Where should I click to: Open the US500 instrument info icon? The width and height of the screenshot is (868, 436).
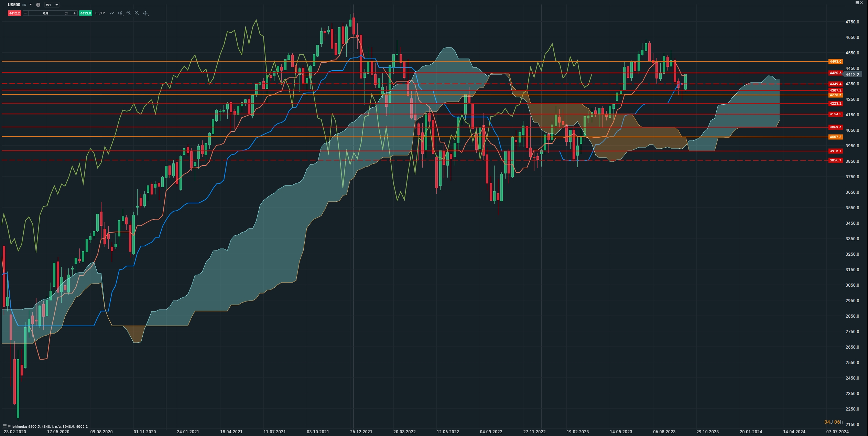pyautogui.click(x=38, y=5)
